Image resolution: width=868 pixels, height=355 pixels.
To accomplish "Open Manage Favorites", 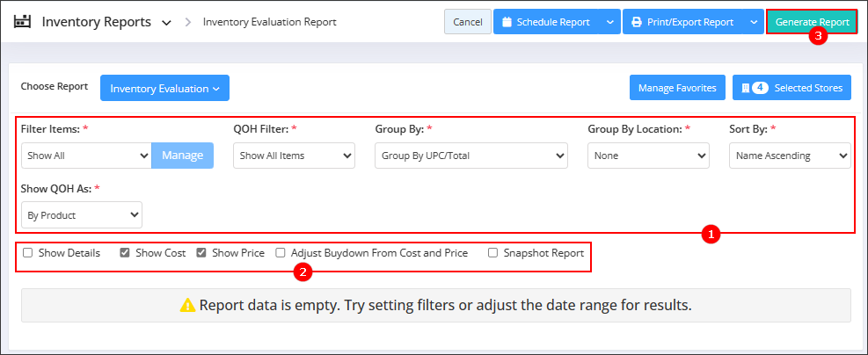I will (677, 88).
